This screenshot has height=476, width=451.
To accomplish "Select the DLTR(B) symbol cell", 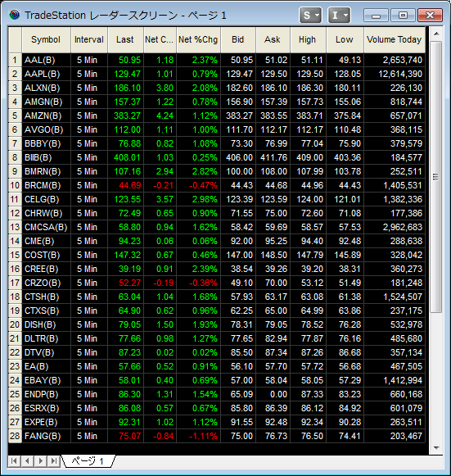I will (x=46, y=339).
